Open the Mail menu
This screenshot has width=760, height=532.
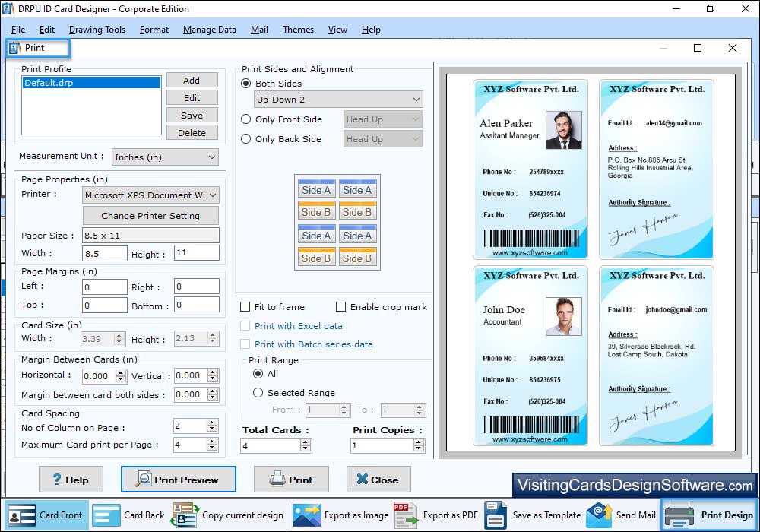[x=259, y=30]
